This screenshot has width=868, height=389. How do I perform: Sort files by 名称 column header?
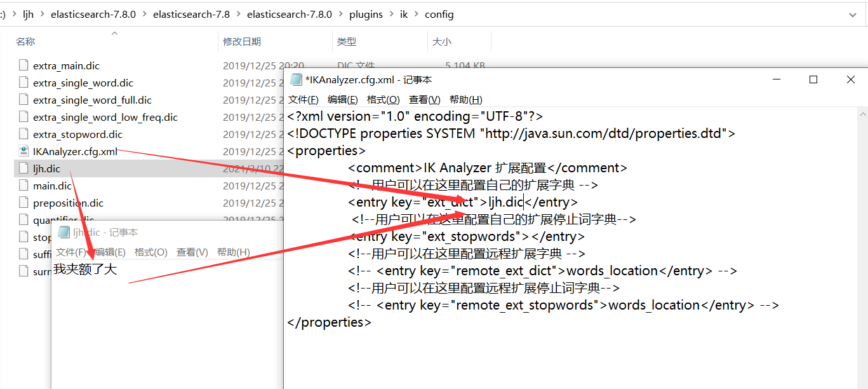[x=25, y=41]
